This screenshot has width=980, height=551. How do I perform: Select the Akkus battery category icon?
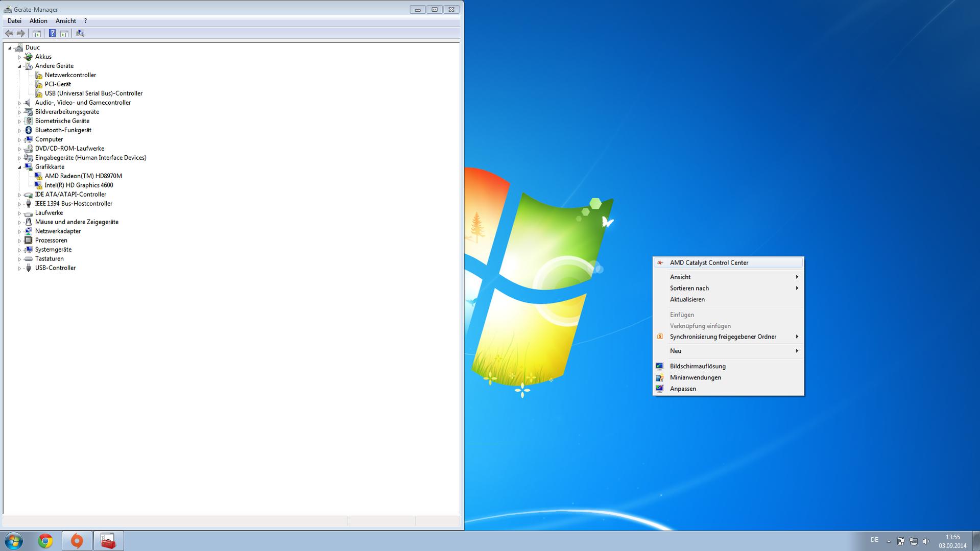[x=29, y=57]
